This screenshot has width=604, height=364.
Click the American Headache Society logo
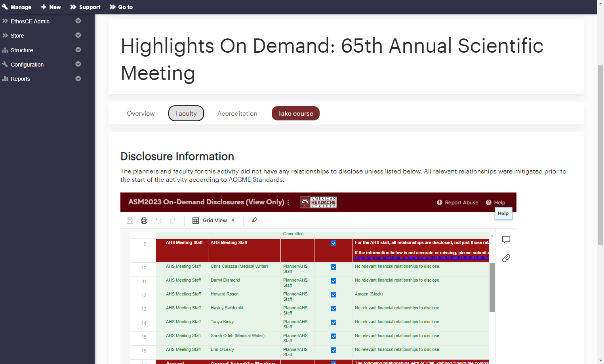[318, 202]
